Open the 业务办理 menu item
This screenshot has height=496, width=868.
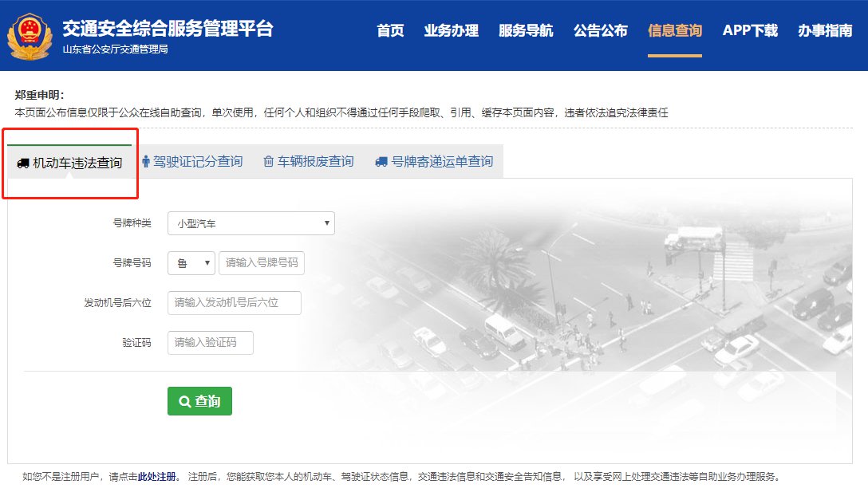click(451, 31)
